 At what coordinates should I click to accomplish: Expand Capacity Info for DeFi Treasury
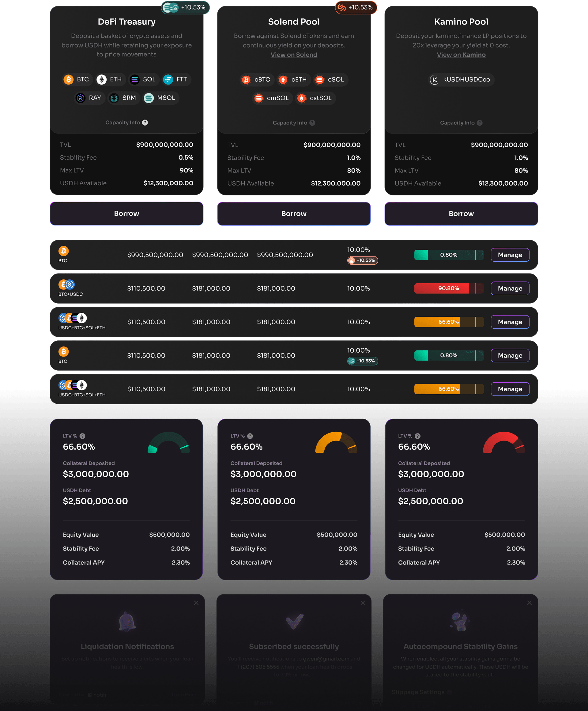(146, 122)
